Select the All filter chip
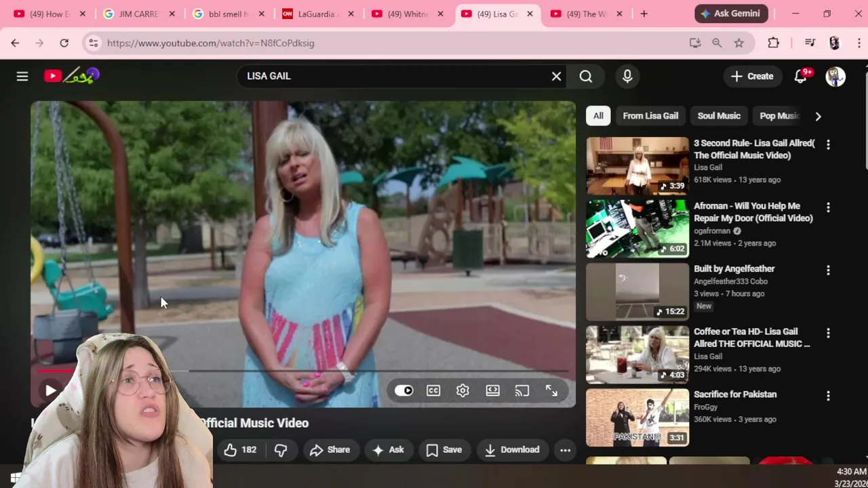This screenshot has height=488, width=868. coord(598,116)
